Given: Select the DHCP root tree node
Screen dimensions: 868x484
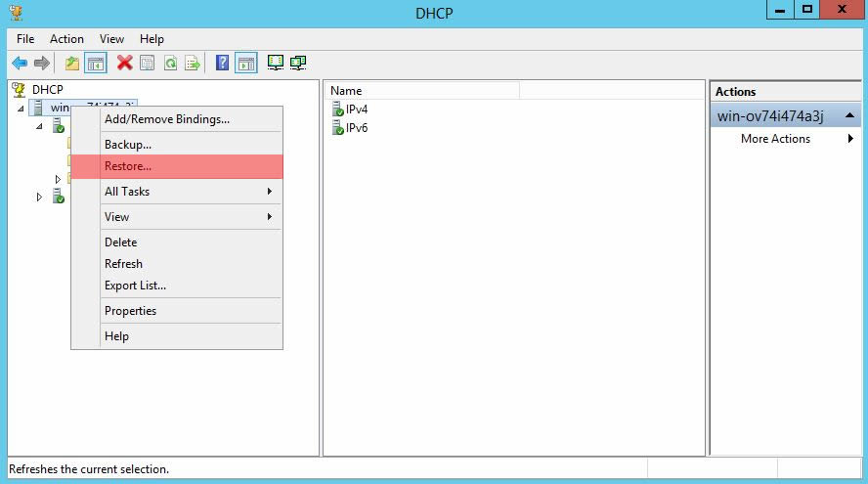Looking at the screenshot, I should pyautogui.click(x=47, y=89).
